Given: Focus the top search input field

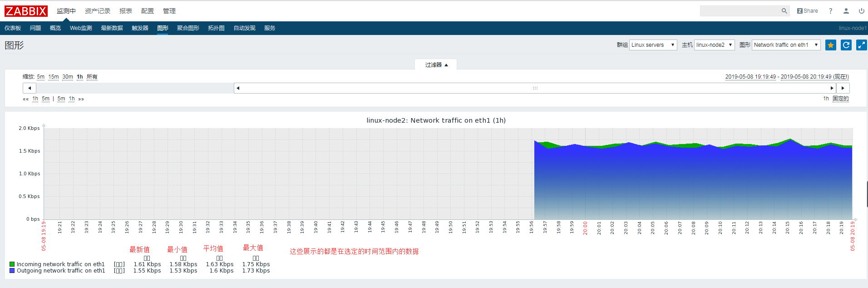Looking at the screenshot, I should [x=740, y=11].
